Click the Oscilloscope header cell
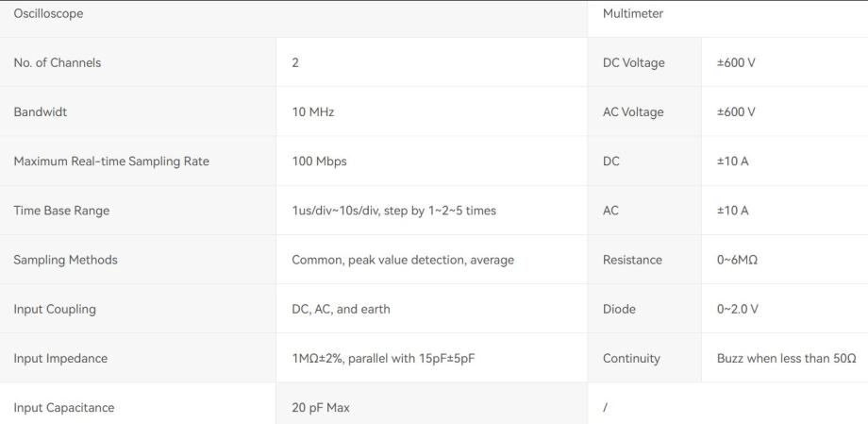Image resolution: width=868 pixels, height=424 pixels. coord(48,14)
